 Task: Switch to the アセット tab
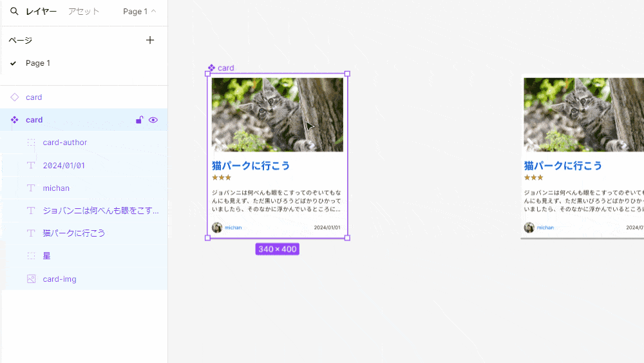84,12
